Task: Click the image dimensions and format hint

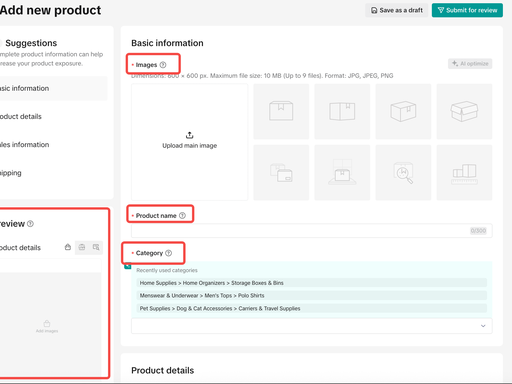Action: tap(262, 76)
